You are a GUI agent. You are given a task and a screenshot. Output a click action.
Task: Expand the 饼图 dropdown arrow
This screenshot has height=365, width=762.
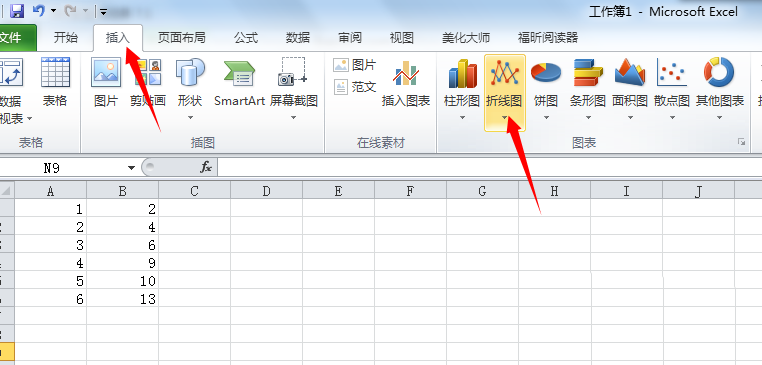coord(546,118)
